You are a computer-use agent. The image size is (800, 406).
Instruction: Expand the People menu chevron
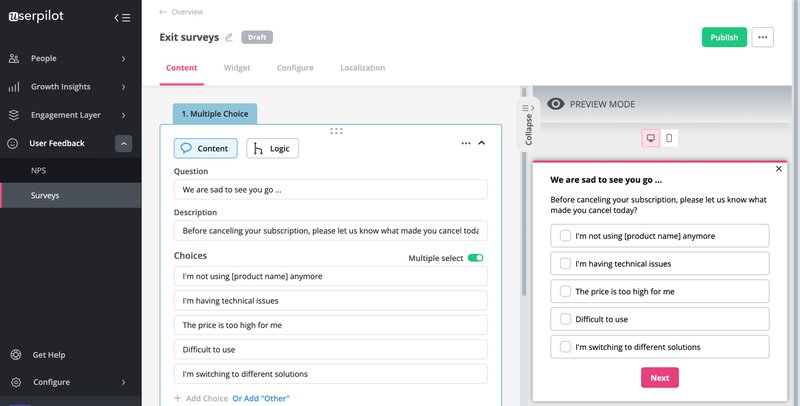point(123,59)
